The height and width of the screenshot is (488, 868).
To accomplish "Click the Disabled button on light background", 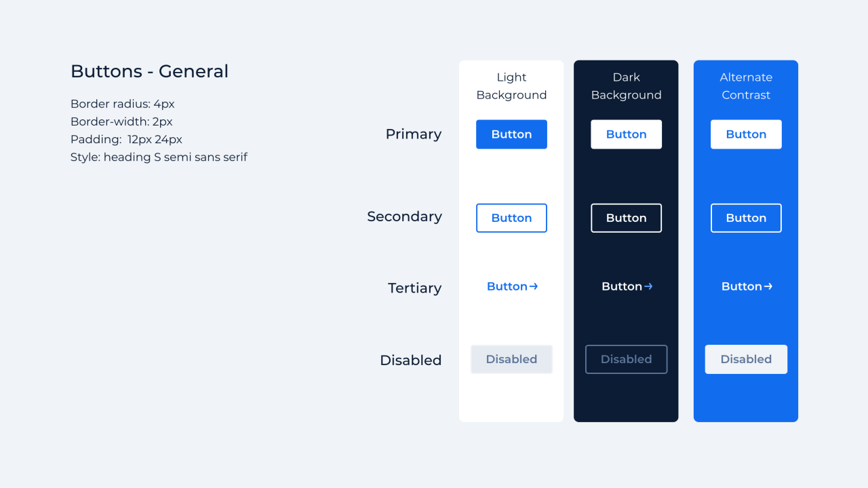I will 511,359.
